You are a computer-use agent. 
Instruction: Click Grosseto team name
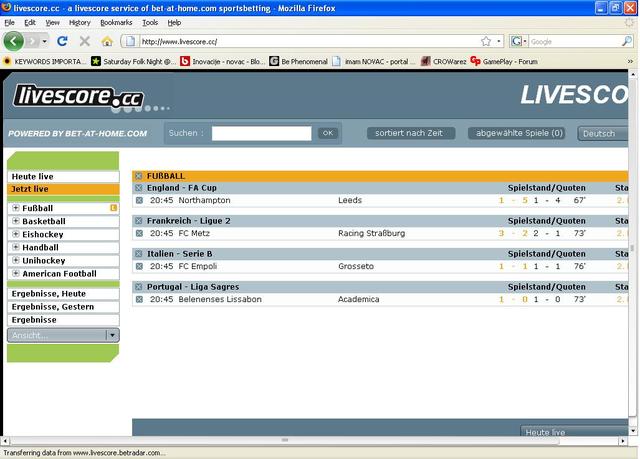coord(356,266)
